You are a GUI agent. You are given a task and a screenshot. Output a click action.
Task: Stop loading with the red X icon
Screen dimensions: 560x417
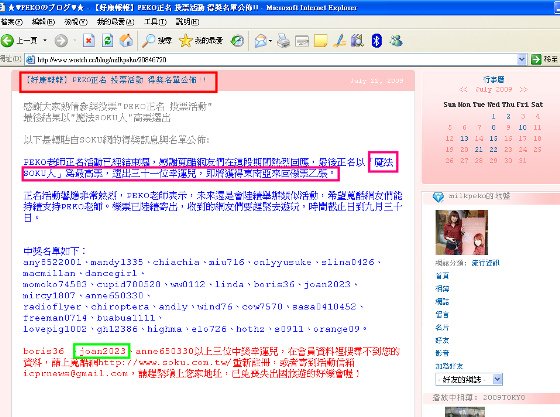(x=89, y=40)
